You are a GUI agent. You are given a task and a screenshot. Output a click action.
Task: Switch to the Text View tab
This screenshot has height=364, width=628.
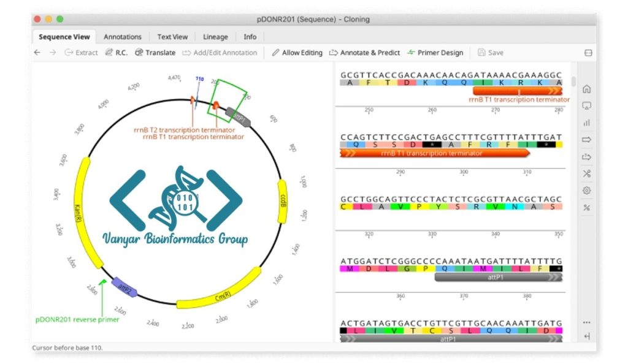172,37
